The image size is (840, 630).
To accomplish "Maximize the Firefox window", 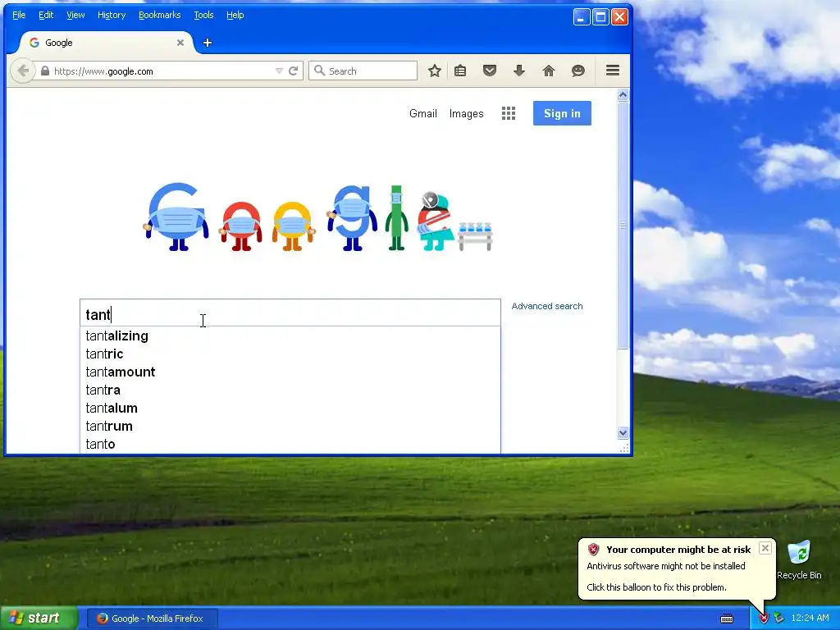I will (600, 17).
